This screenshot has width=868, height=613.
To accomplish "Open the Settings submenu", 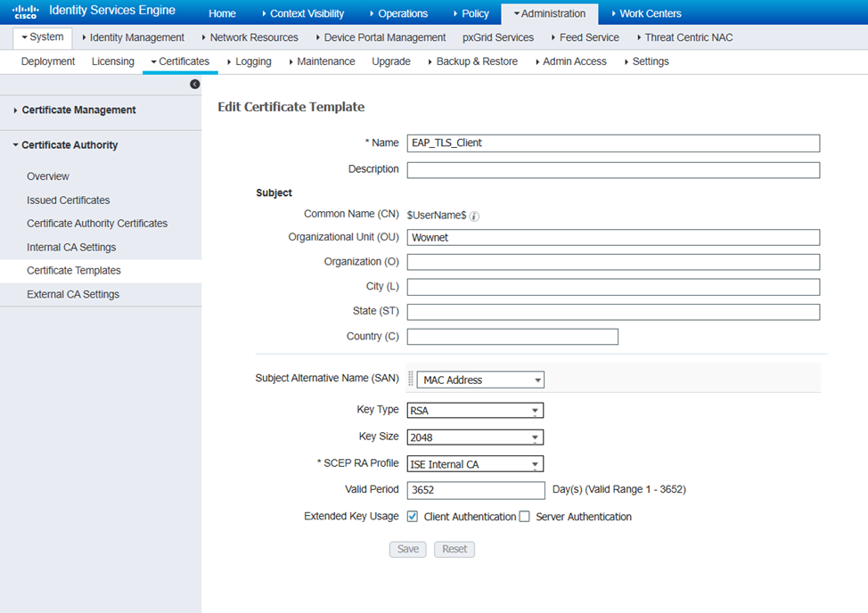I will [x=647, y=61].
